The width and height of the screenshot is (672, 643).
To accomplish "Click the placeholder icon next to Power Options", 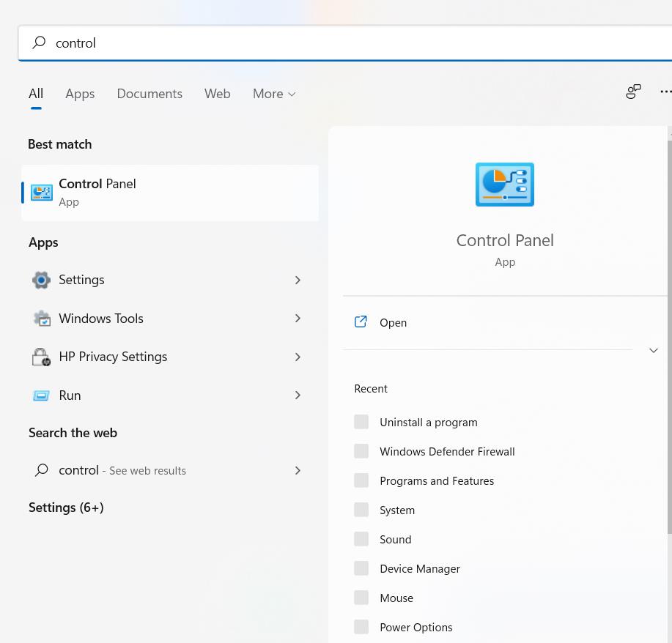I will [361, 627].
